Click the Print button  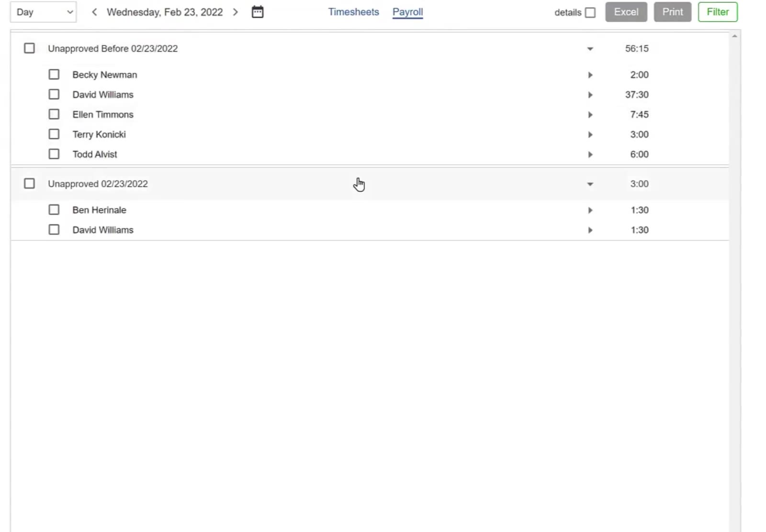click(x=673, y=12)
